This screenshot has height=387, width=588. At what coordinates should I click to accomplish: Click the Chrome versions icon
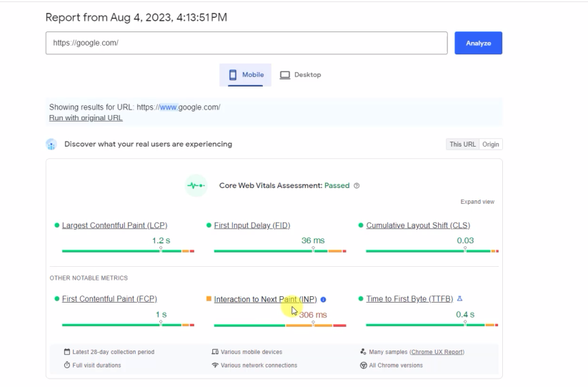(x=364, y=366)
